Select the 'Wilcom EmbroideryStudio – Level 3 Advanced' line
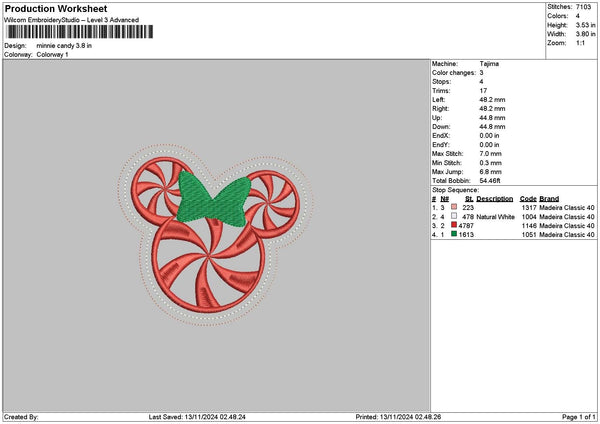The width and height of the screenshot is (600, 424). pos(72,20)
